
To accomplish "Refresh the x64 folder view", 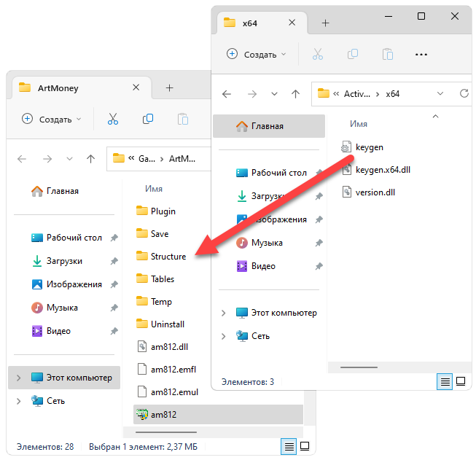I will pos(464,93).
